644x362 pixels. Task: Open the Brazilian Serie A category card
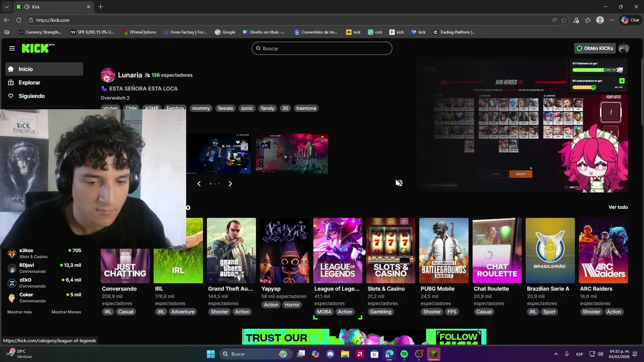click(550, 250)
